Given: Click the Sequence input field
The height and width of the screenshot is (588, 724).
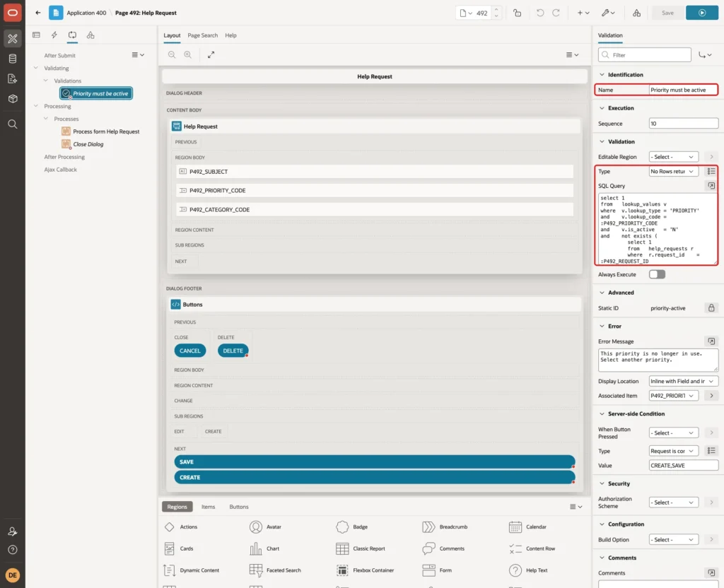Looking at the screenshot, I should pyautogui.click(x=684, y=124).
